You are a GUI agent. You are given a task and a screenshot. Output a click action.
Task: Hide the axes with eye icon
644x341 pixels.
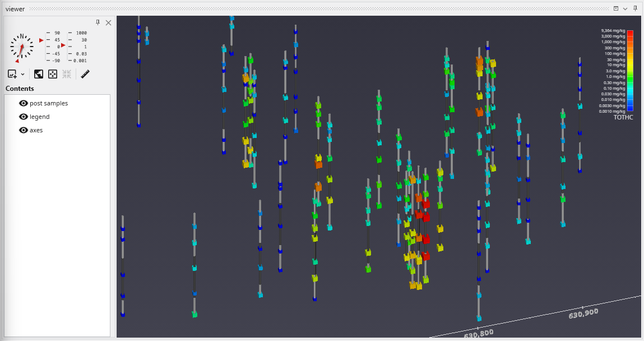[24, 130]
